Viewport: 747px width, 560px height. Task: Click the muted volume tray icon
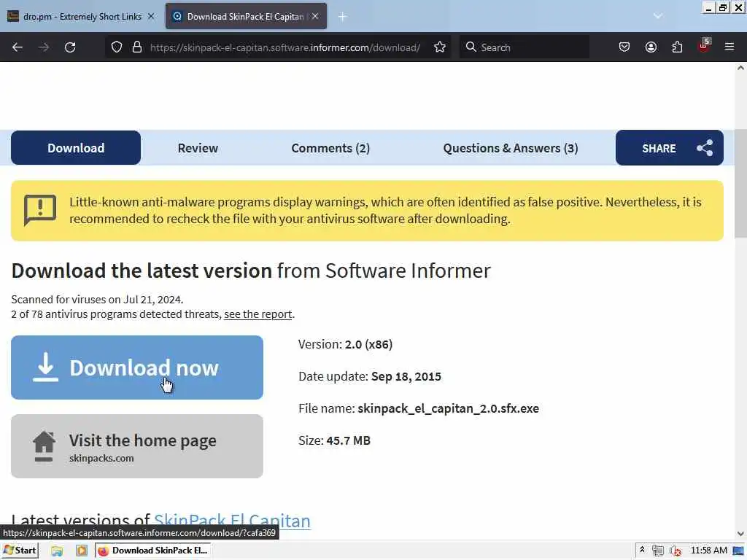(675, 551)
